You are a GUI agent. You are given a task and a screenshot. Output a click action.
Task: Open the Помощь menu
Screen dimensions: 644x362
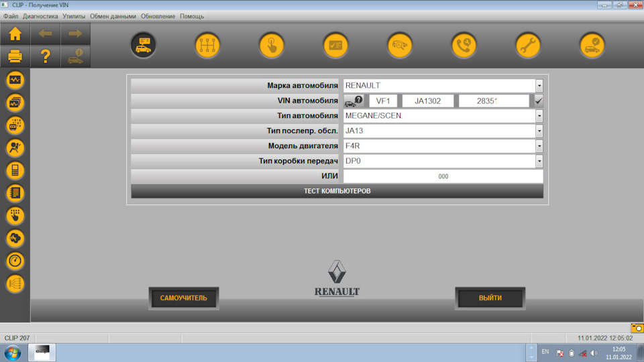click(x=192, y=16)
